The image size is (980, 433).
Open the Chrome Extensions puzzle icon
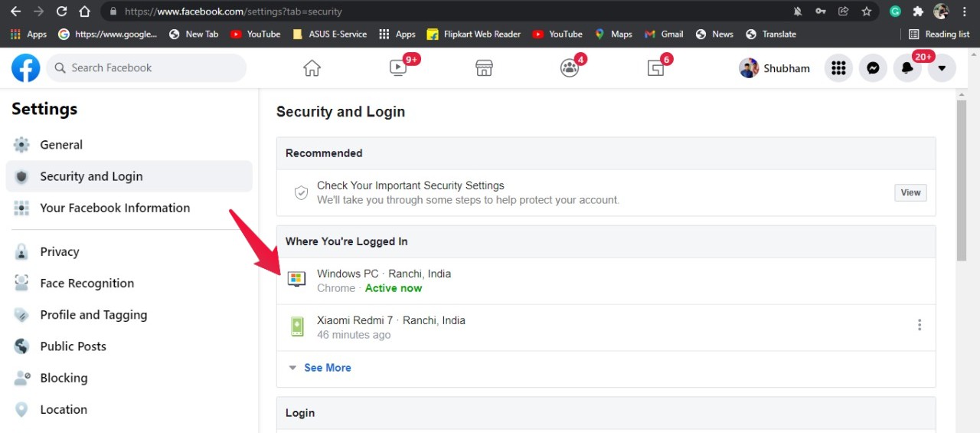(x=918, y=11)
